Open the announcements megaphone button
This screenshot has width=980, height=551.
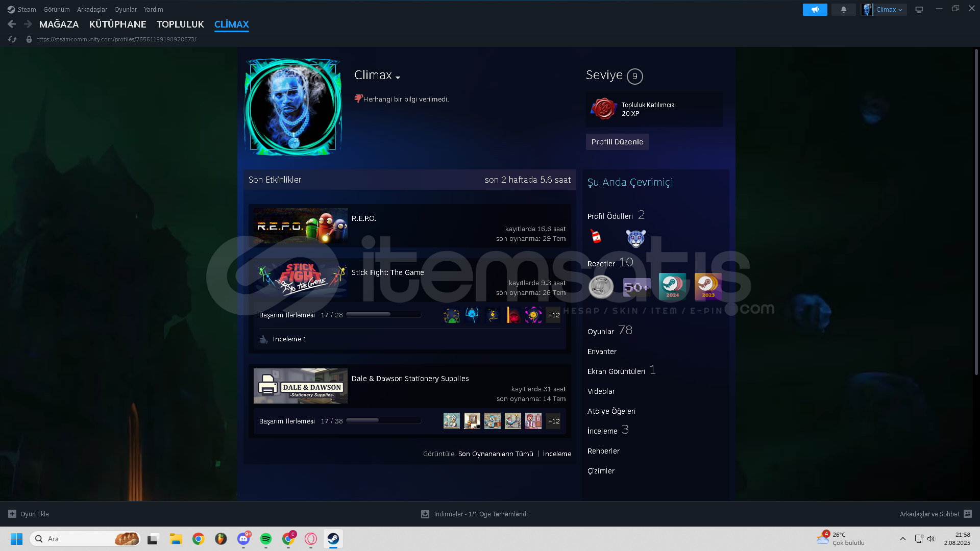(x=815, y=10)
